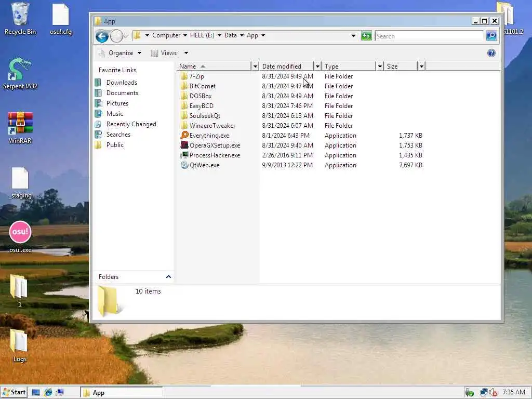Open the Views dropdown arrow
The height and width of the screenshot is (399, 532).
click(186, 53)
